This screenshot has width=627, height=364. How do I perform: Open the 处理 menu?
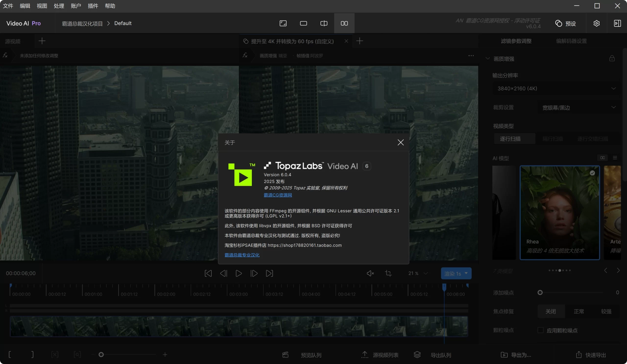click(x=59, y=6)
